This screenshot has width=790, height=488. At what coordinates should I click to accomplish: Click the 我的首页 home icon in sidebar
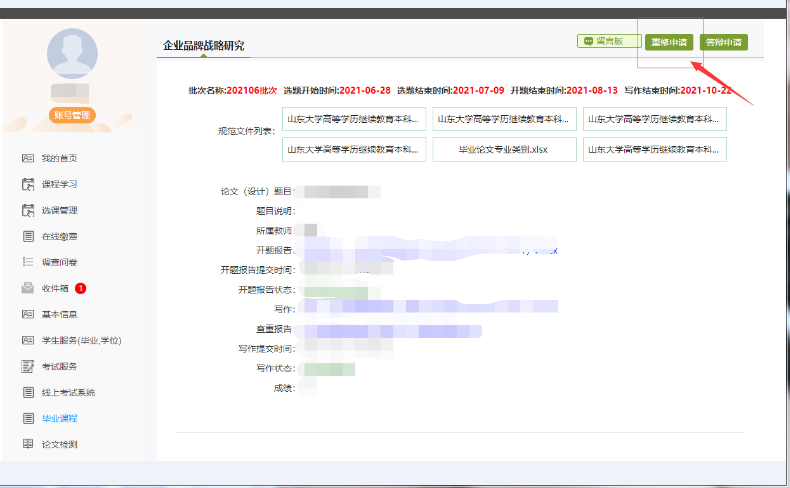coord(28,158)
